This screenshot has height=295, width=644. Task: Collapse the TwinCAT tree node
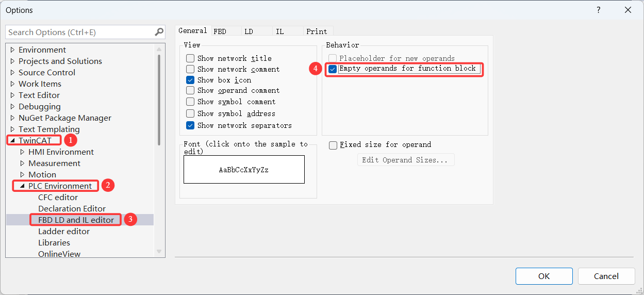12,140
